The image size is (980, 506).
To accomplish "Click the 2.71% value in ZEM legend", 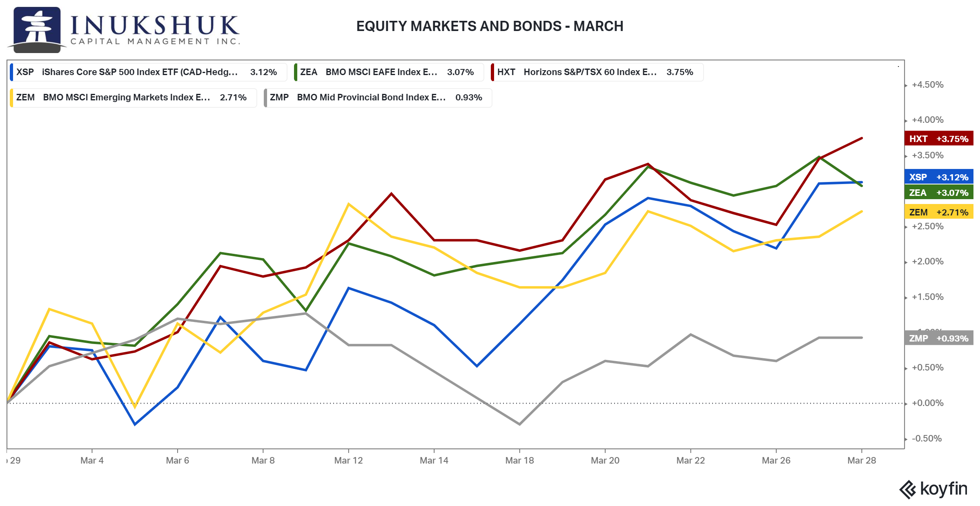I will pos(233,98).
